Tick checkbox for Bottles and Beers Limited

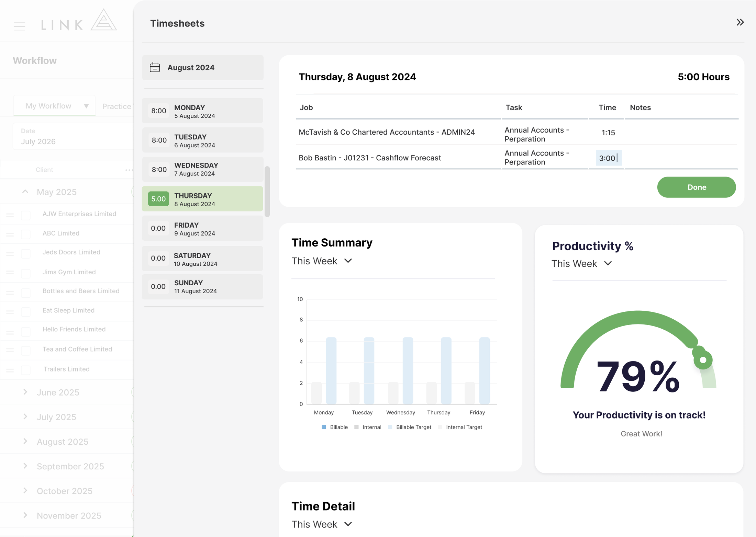point(26,293)
